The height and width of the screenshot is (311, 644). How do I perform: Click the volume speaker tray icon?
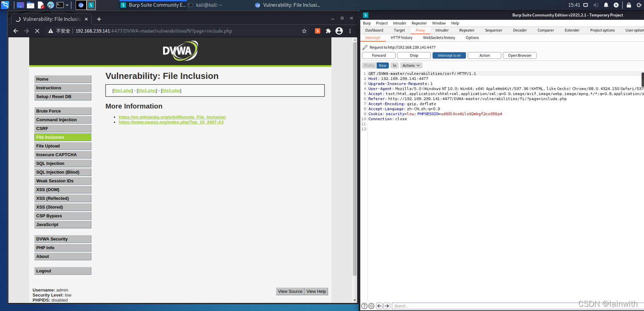[x=596, y=5]
